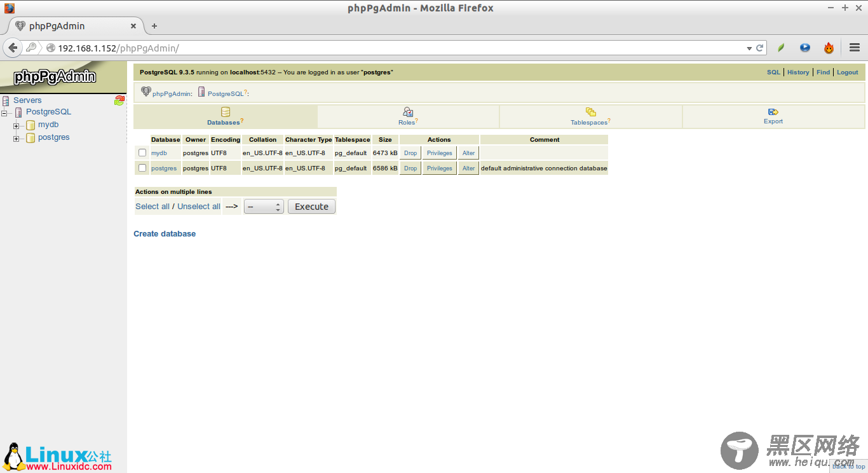Click the Logout link

tap(847, 72)
